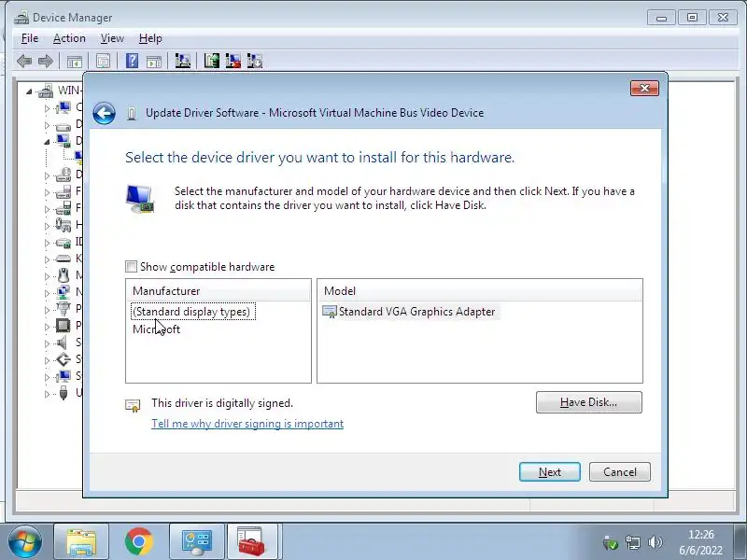This screenshot has width=747, height=560.
Task: Click the Standard VGA Graphics Adapter model icon
Action: (330, 312)
